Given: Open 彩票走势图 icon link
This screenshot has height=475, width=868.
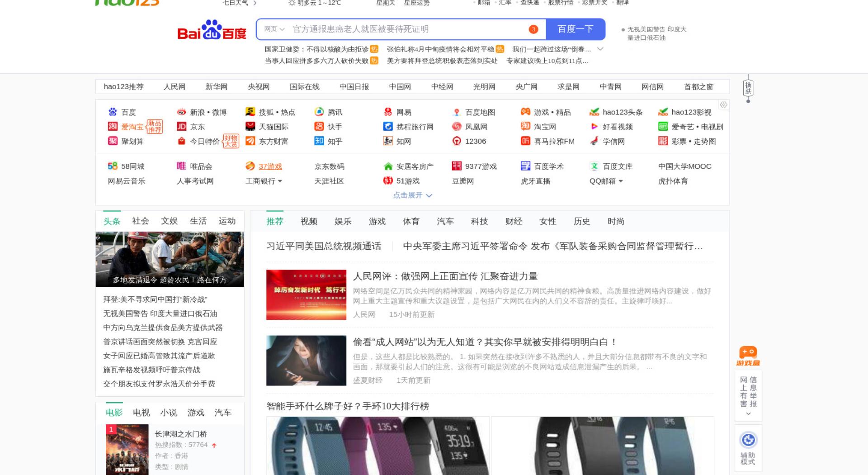Looking at the screenshot, I should 663,141.
